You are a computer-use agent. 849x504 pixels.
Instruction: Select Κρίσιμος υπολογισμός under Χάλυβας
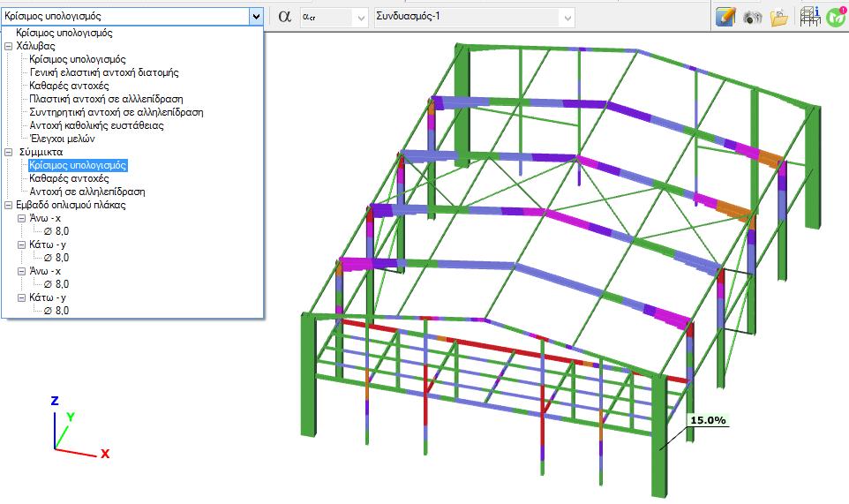coord(78,59)
